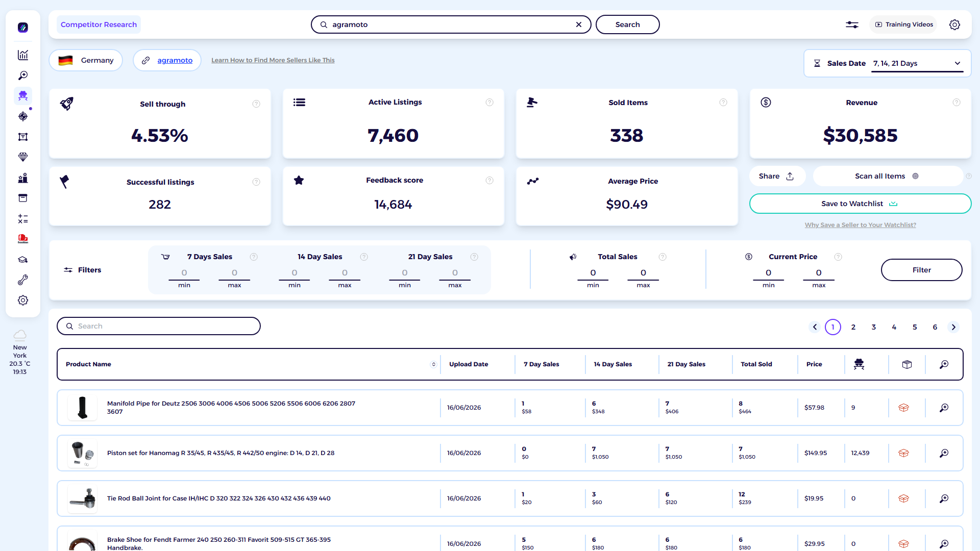Open the agramoto seller link
This screenshot has width=980, height=551.
point(175,60)
